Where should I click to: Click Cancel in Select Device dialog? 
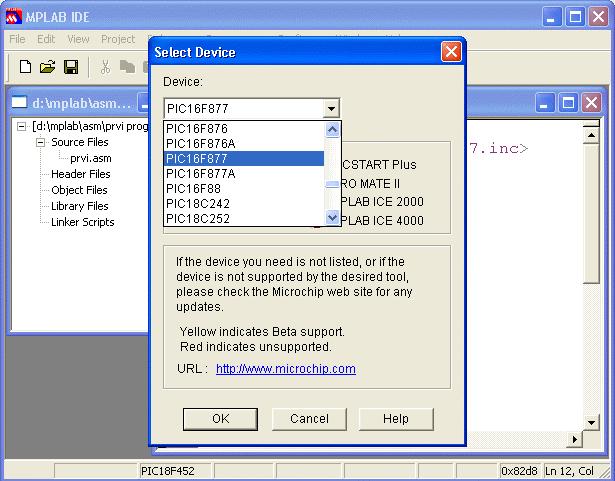pyautogui.click(x=309, y=419)
